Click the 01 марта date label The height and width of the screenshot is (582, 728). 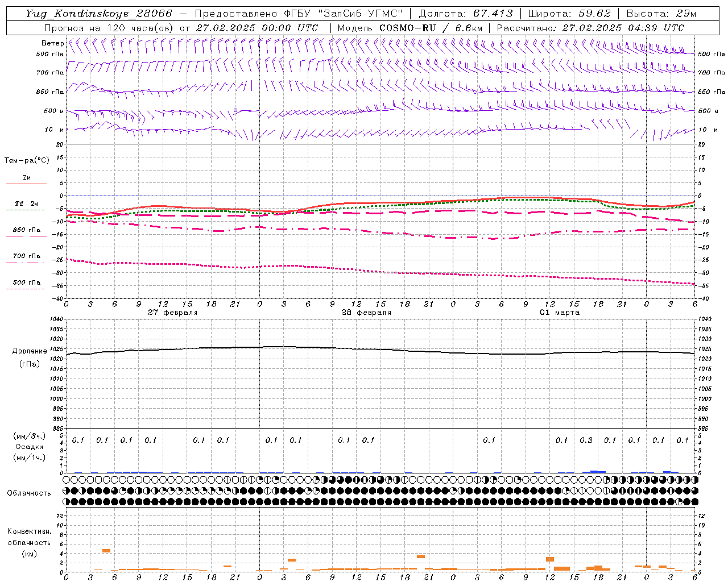click(x=560, y=313)
